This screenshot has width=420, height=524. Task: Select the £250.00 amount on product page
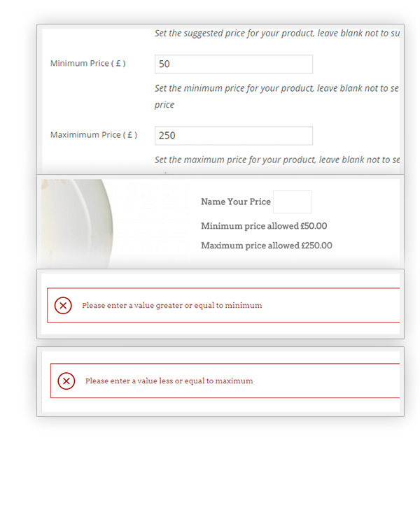click(x=316, y=246)
